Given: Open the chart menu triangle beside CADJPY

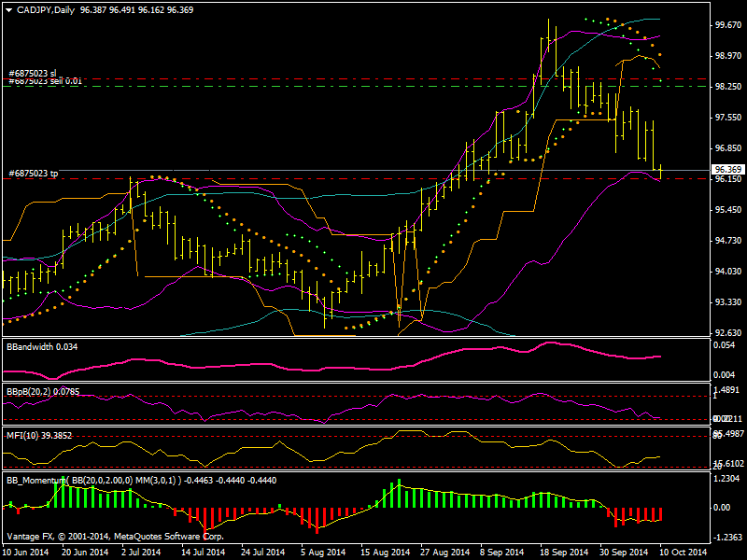Looking at the screenshot, I should pos(8,10).
